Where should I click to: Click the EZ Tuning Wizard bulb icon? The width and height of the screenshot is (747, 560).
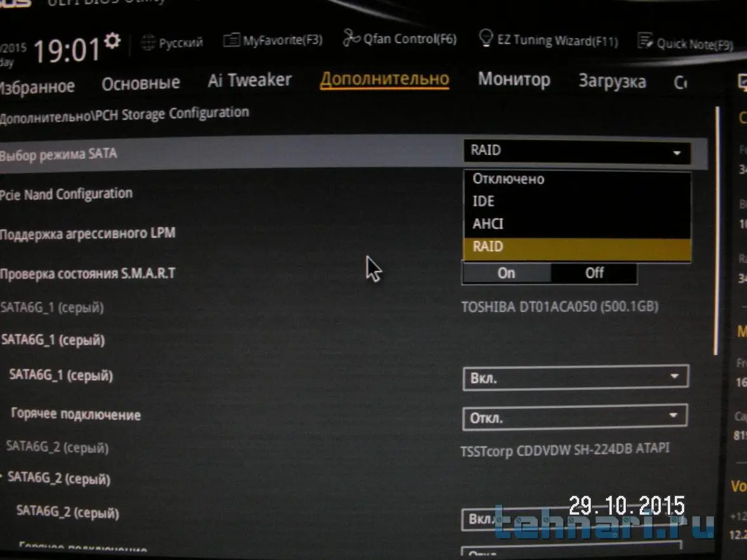click(x=486, y=37)
